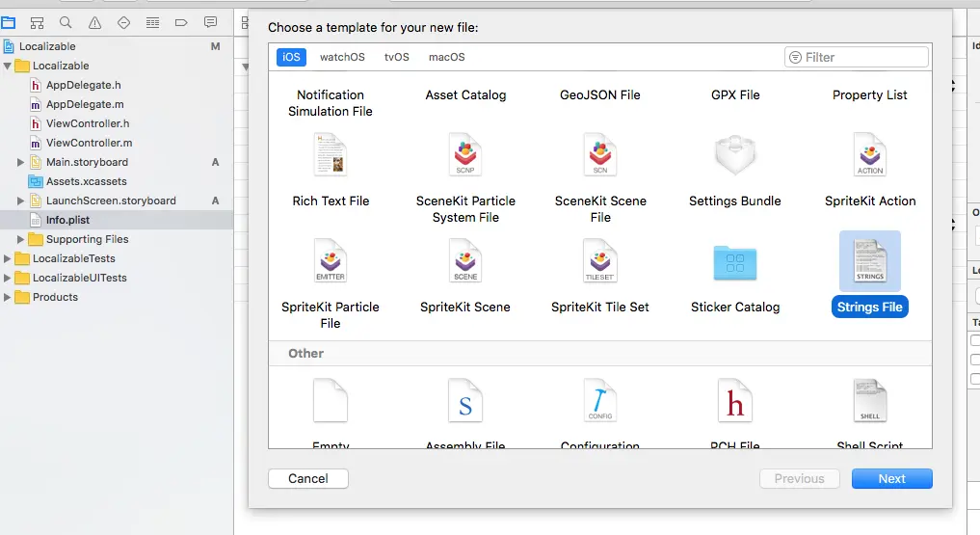Select the Sticker Catalog folder icon
This screenshot has height=535, width=980.
[x=735, y=262]
